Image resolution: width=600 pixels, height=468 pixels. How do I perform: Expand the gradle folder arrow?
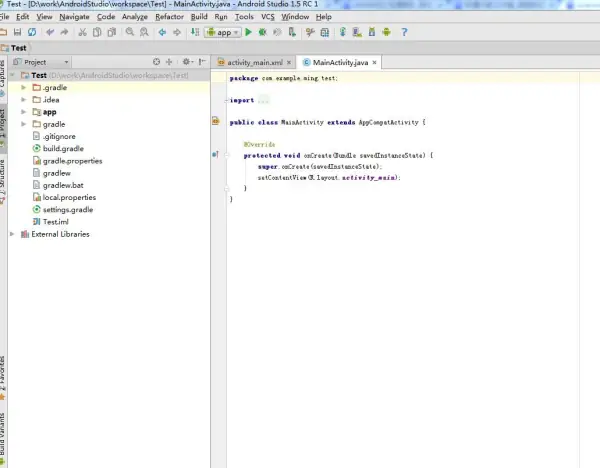tap(24, 124)
